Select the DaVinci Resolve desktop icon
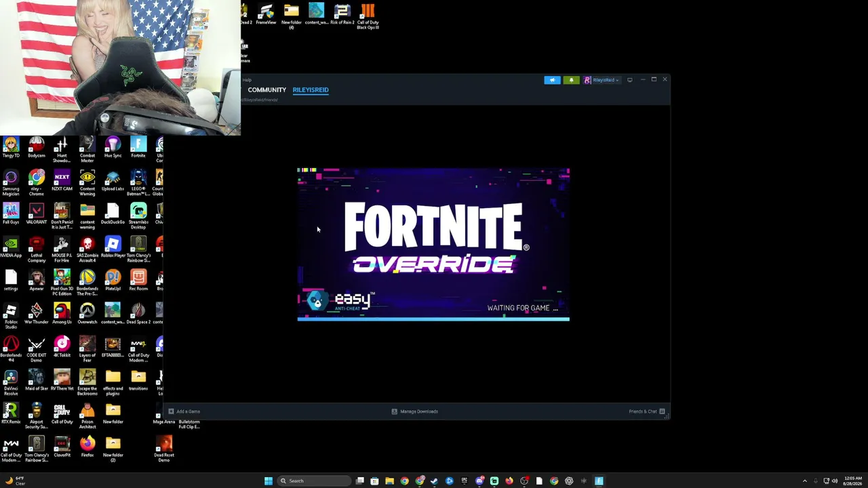Viewport: 868px width, 488px height. point(11,382)
